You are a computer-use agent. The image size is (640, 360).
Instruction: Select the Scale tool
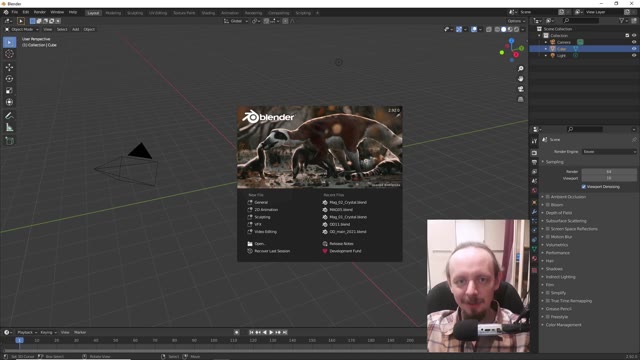[9, 91]
